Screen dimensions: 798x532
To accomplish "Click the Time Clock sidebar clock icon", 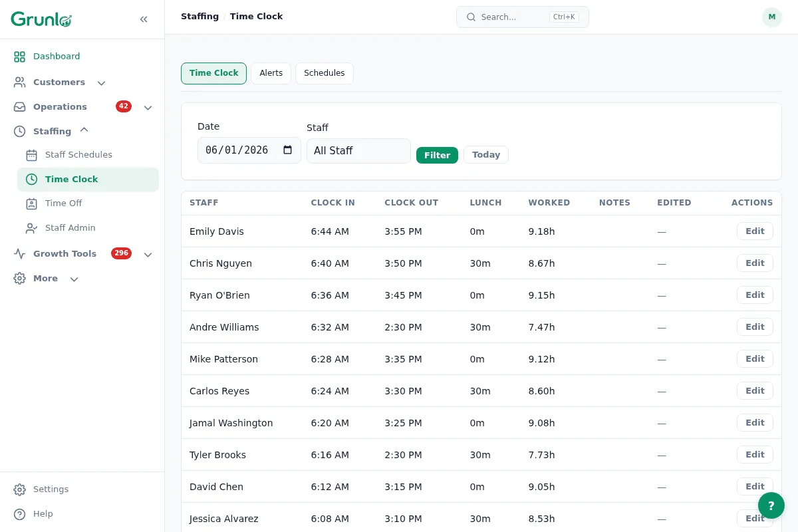I will [31, 180].
